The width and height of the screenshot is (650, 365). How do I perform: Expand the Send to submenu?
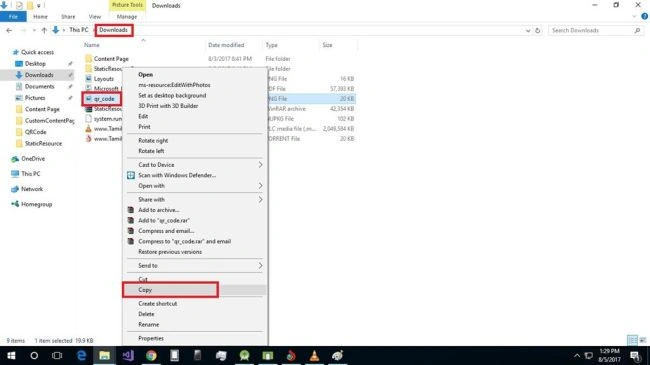click(195, 265)
